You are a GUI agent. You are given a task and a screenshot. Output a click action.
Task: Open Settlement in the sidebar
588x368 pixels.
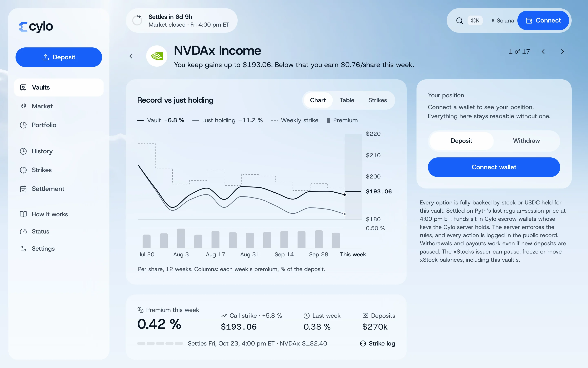pos(59,189)
